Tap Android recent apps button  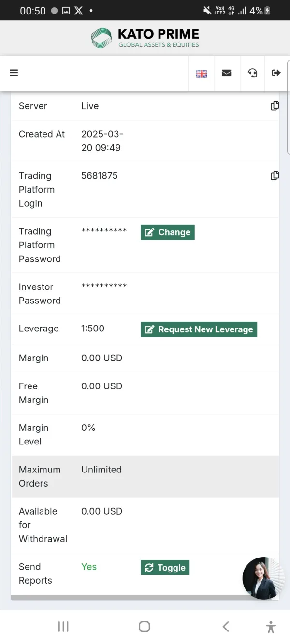pos(63,627)
